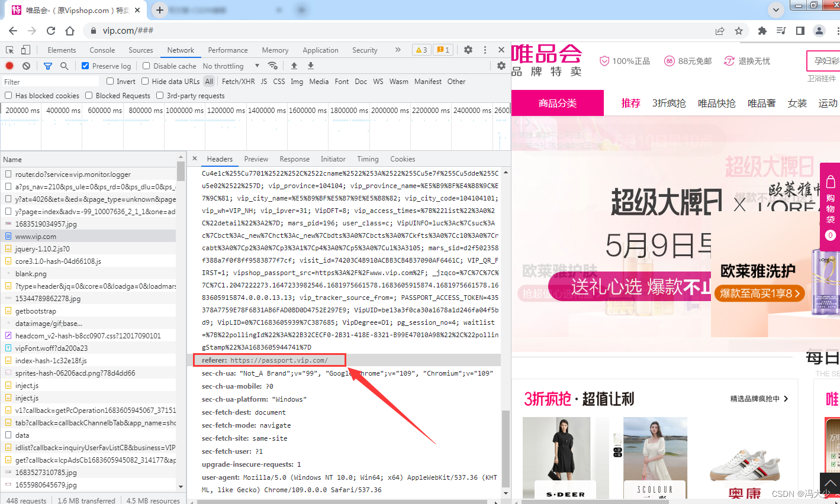This screenshot has height=504, width=840.
Task: Clear the network log
Action: coord(26,66)
